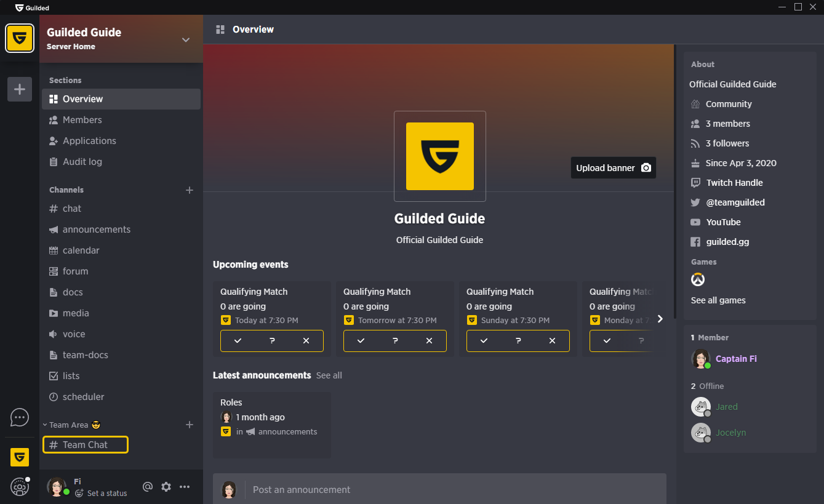Show next upcoming events with right chevron
The width and height of the screenshot is (824, 504).
(660, 319)
